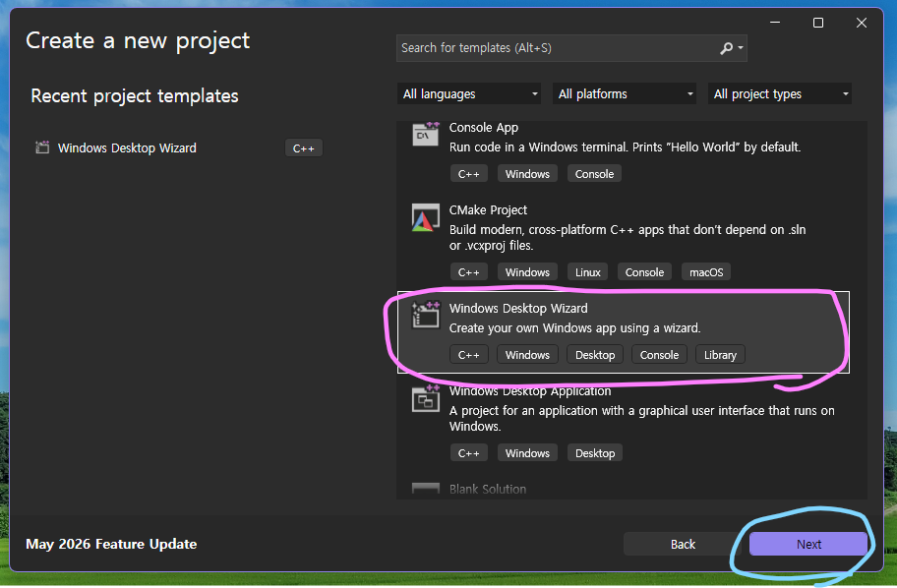The image size is (897, 588).
Task: Select Windows Desktop Application template title
Action: click(530, 391)
